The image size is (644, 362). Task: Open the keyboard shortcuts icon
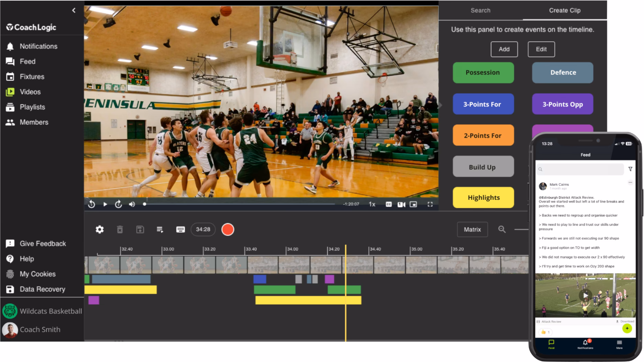pyautogui.click(x=180, y=229)
